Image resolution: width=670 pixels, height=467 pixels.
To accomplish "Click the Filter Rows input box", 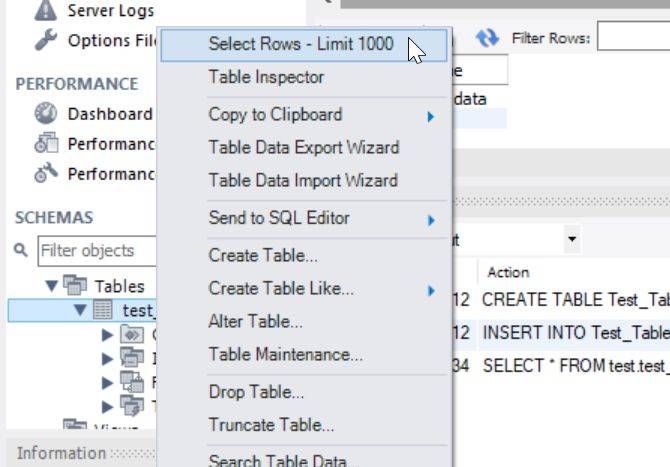I will click(x=634, y=38).
